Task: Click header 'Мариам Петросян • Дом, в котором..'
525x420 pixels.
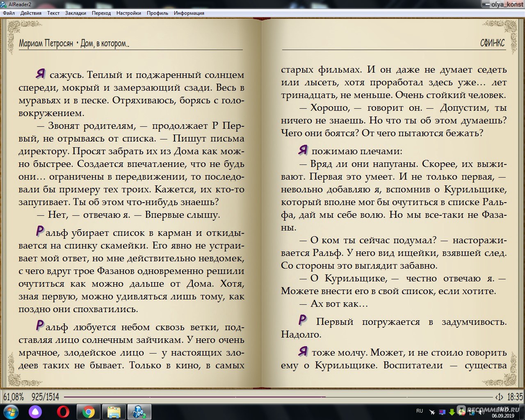Action: point(74,43)
